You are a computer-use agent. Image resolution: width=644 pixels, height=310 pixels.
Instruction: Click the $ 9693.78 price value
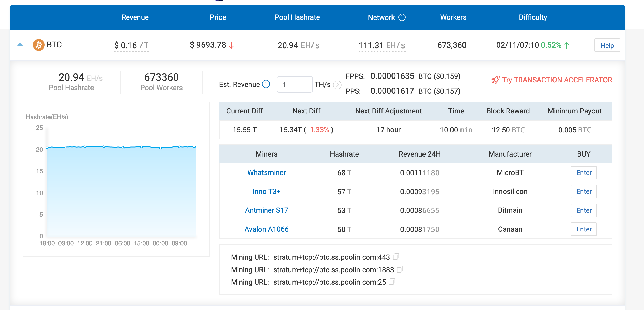tap(208, 45)
